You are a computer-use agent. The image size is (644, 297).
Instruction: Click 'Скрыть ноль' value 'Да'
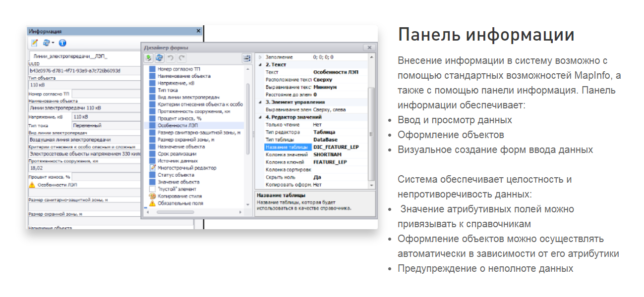tap(317, 177)
